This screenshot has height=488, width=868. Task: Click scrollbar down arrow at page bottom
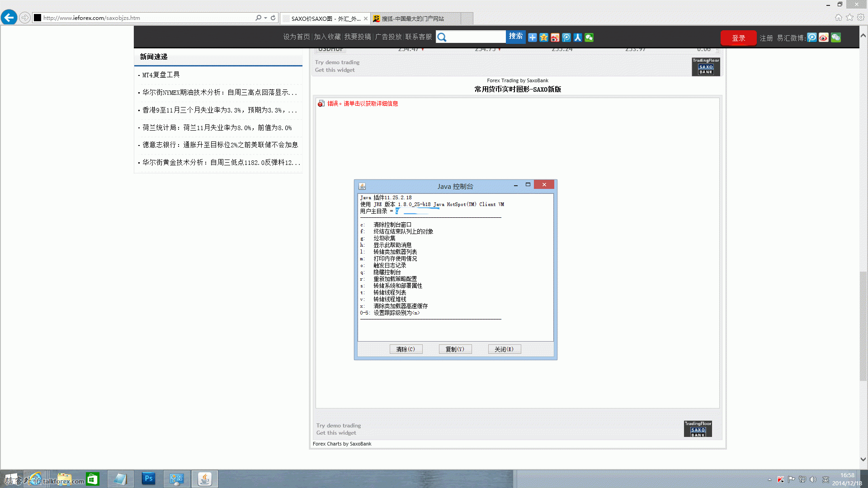[863, 459]
